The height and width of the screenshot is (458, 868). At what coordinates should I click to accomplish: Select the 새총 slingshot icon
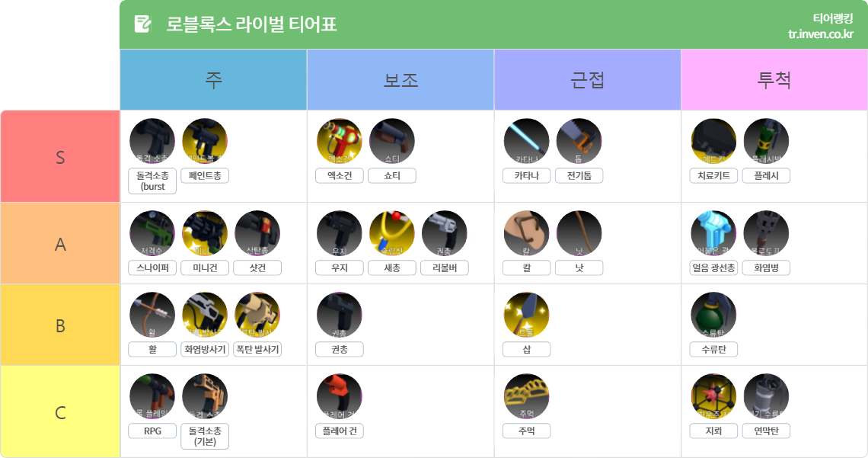(392, 233)
